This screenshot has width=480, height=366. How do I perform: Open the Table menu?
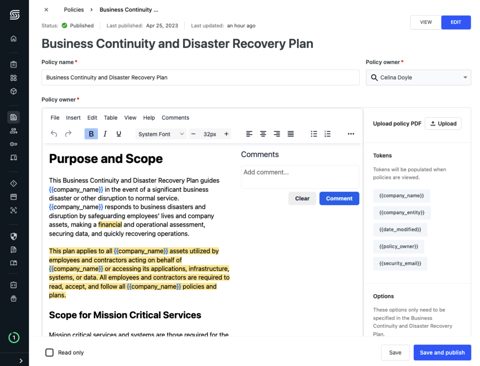[110, 118]
